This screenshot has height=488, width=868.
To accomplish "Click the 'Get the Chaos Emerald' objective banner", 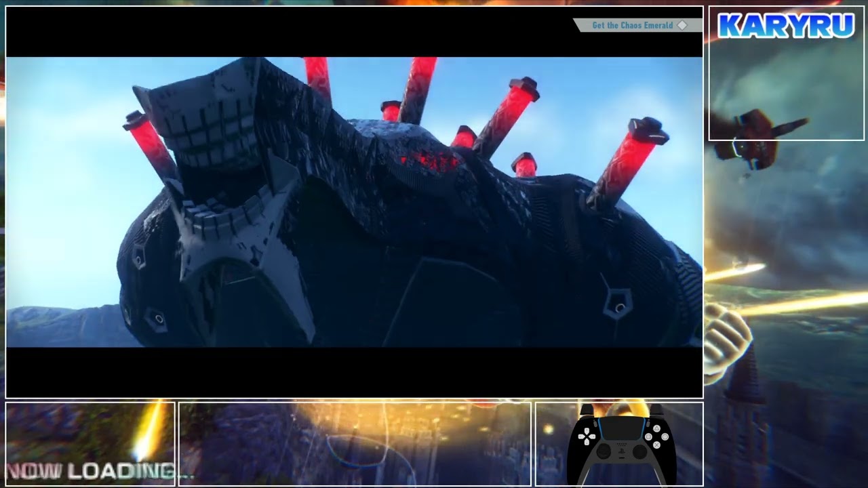I will point(637,25).
